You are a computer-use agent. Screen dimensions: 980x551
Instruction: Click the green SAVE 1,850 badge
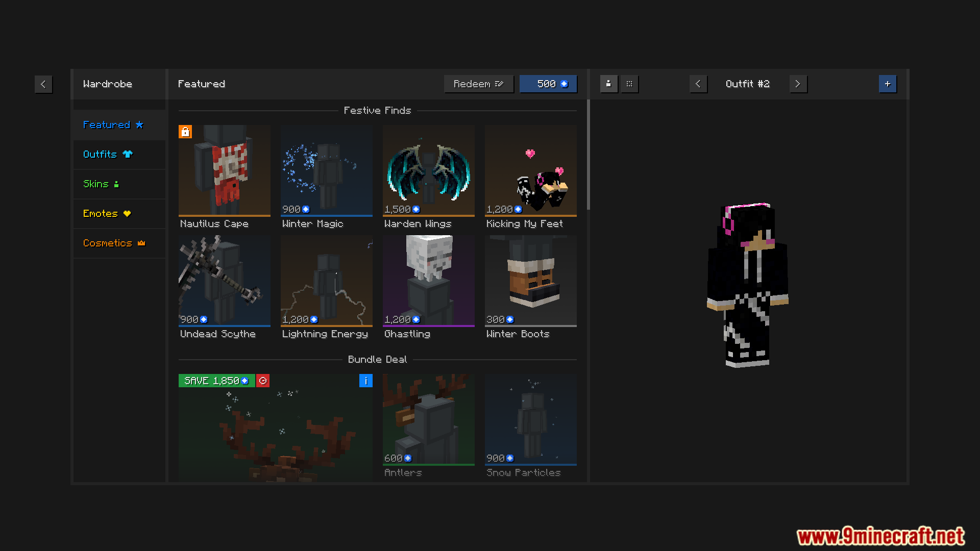[216, 381]
